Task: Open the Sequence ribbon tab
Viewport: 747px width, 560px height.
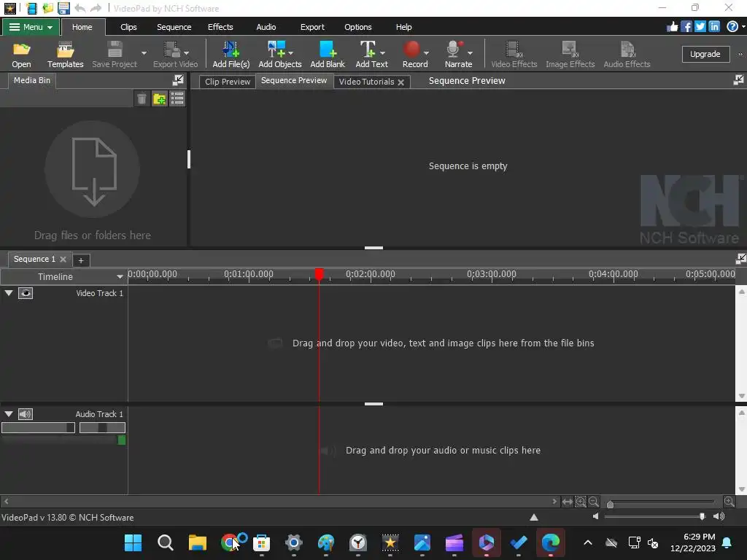Action: [x=174, y=27]
